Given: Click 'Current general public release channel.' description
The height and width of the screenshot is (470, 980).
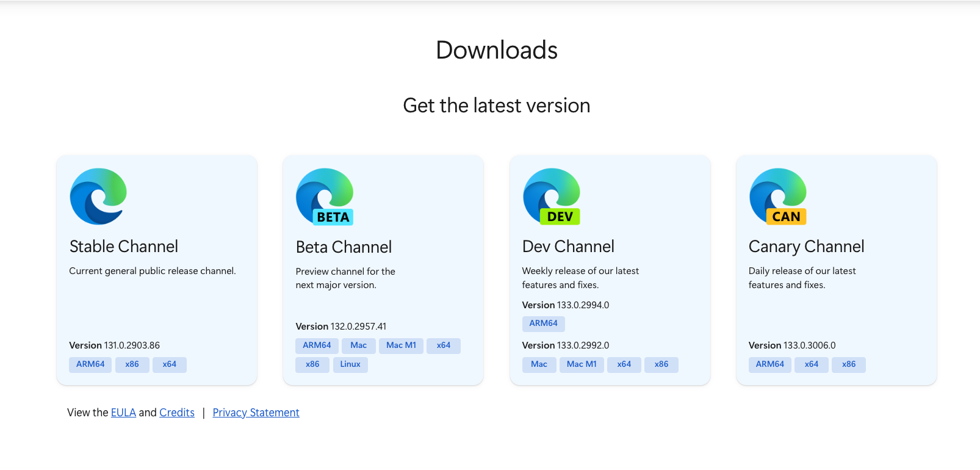Looking at the screenshot, I should [153, 271].
